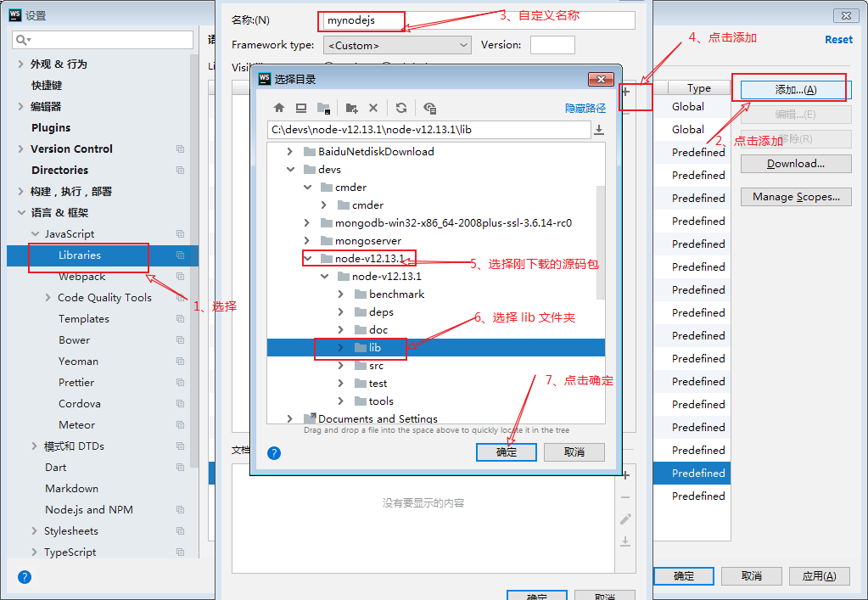The width and height of the screenshot is (868, 600).
Task: Click project-level icon beside Version Control
Action: click(x=181, y=149)
